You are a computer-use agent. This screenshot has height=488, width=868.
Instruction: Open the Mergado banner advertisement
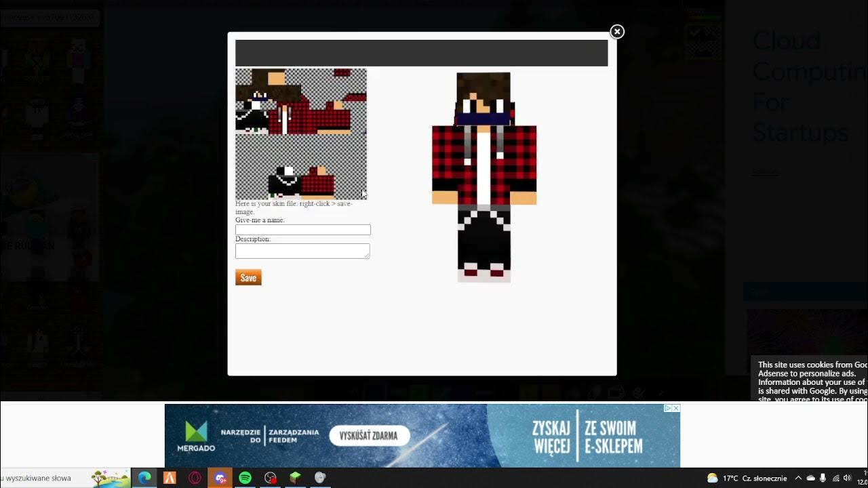[422, 436]
